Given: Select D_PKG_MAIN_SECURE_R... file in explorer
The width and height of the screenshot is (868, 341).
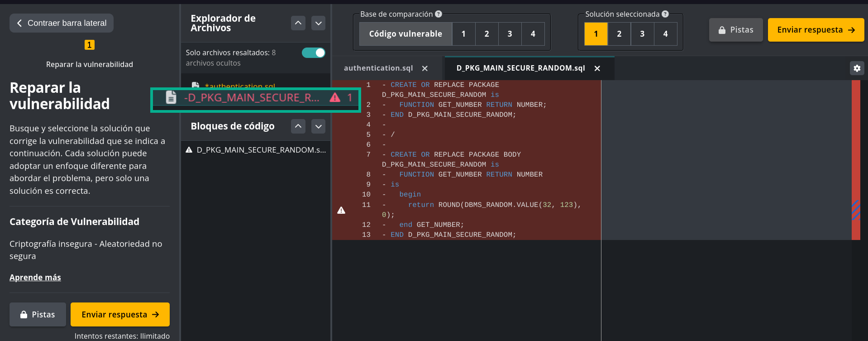Looking at the screenshot, I should (256, 98).
